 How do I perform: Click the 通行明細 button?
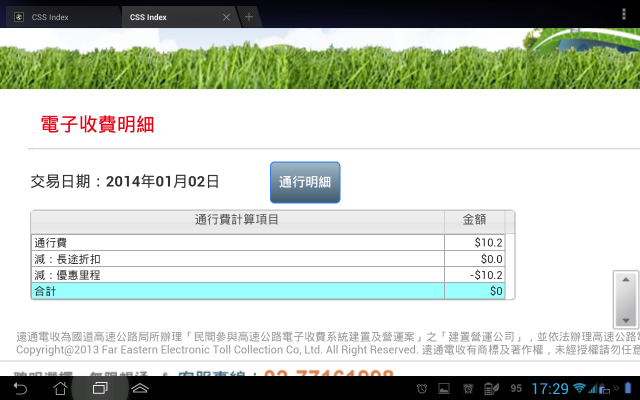pyautogui.click(x=305, y=182)
